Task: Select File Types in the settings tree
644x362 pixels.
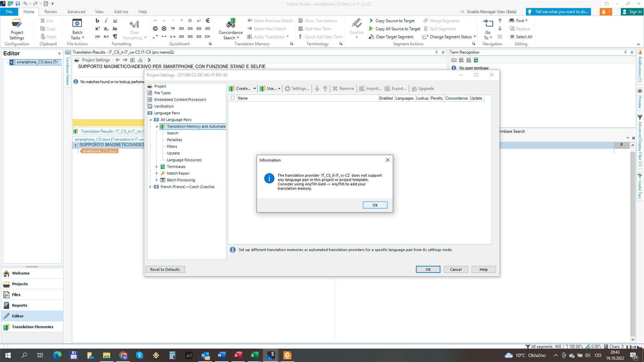Action: [162, 93]
